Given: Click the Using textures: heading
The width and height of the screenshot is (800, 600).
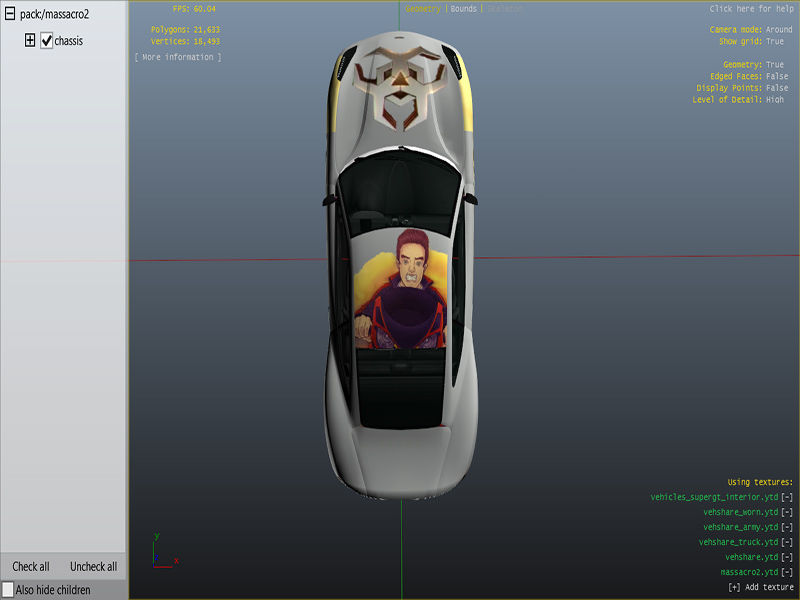Looking at the screenshot, I should click(760, 482).
